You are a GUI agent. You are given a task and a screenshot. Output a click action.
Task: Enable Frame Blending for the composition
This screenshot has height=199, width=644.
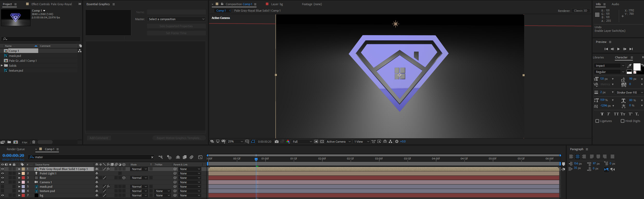[x=185, y=157]
